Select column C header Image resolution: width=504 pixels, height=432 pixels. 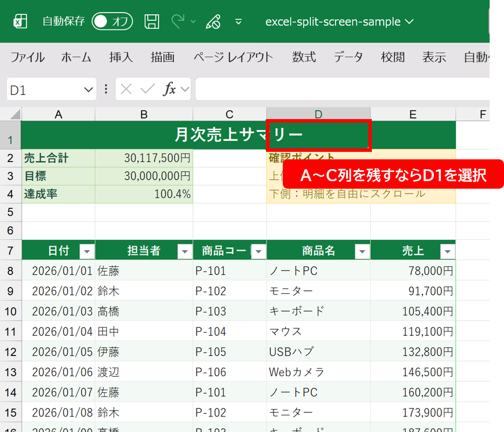click(229, 114)
